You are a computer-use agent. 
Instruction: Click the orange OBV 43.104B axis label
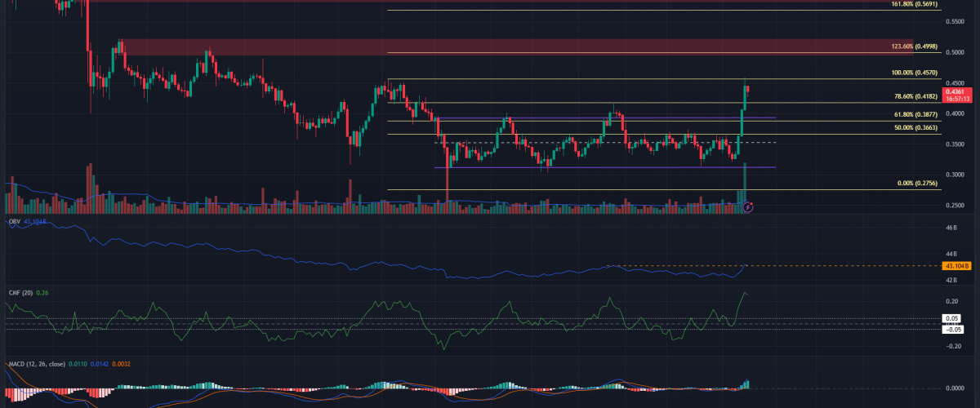pyautogui.click(x=955, y=266)
